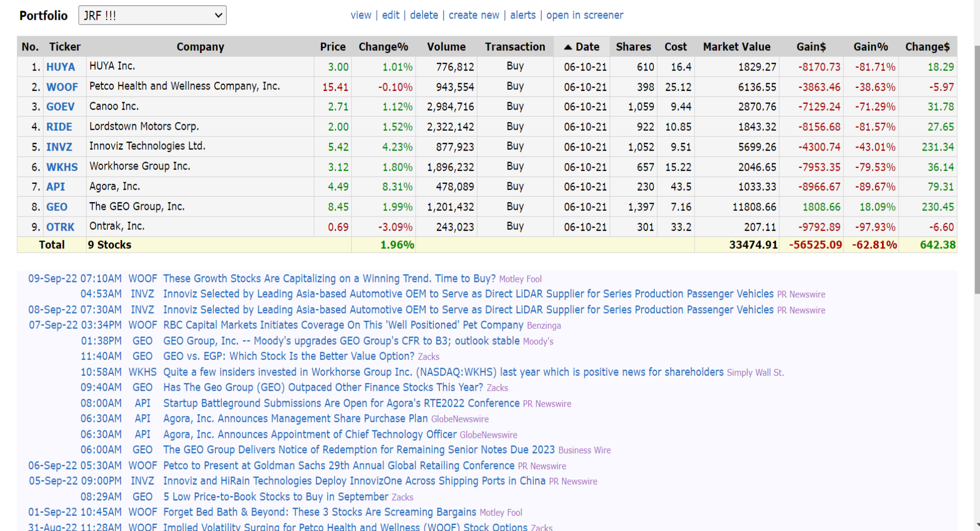The height and width of the screenshot is (531, 980).
Task: Select the INVZ ticker link in table
Action: pos(59,147)
